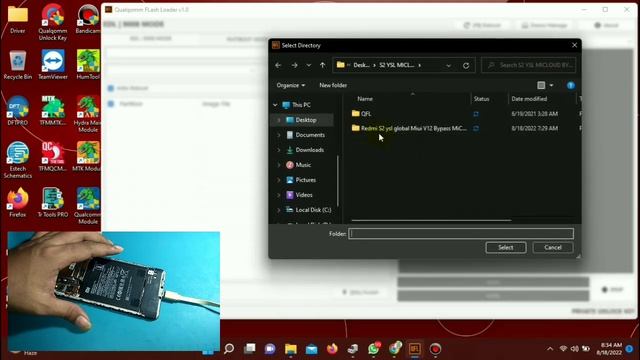Sort by the Status column header
This screenshot has width=640, height=360.
click(x=482, y=99)
